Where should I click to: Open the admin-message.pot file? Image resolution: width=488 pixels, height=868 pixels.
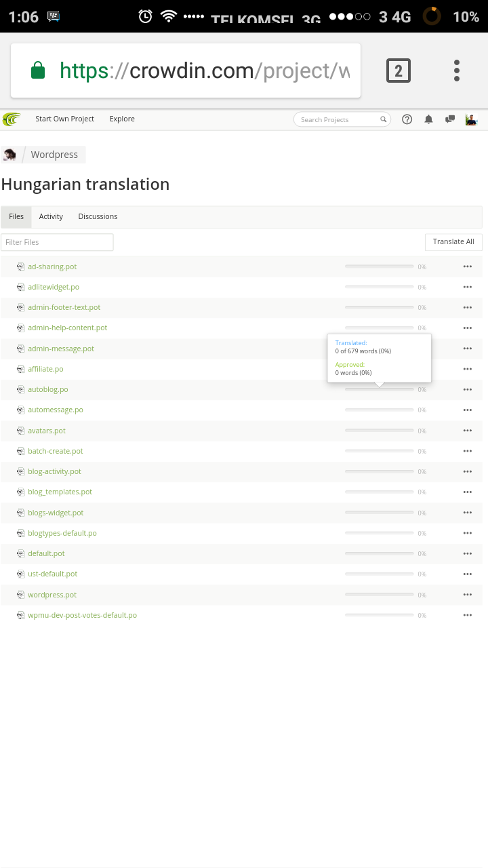tap(61, 349)
